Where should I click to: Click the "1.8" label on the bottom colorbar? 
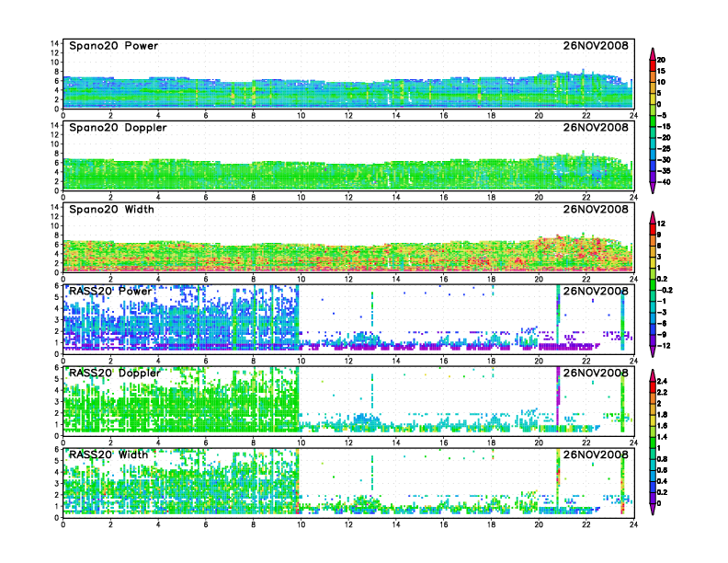(663, 415)
